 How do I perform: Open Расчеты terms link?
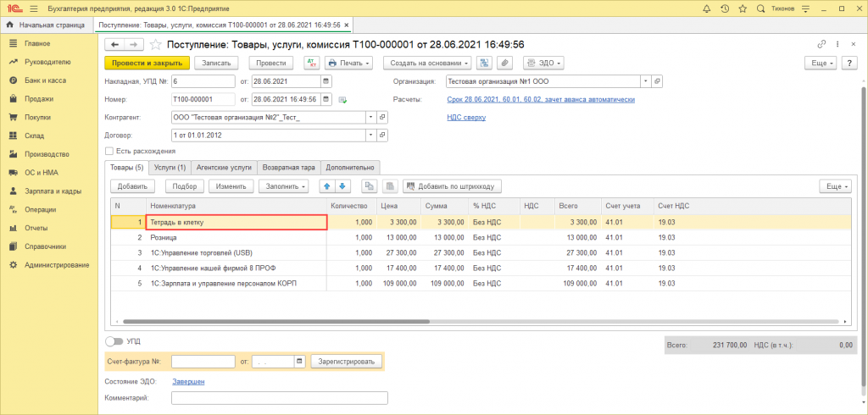(540, 100)
